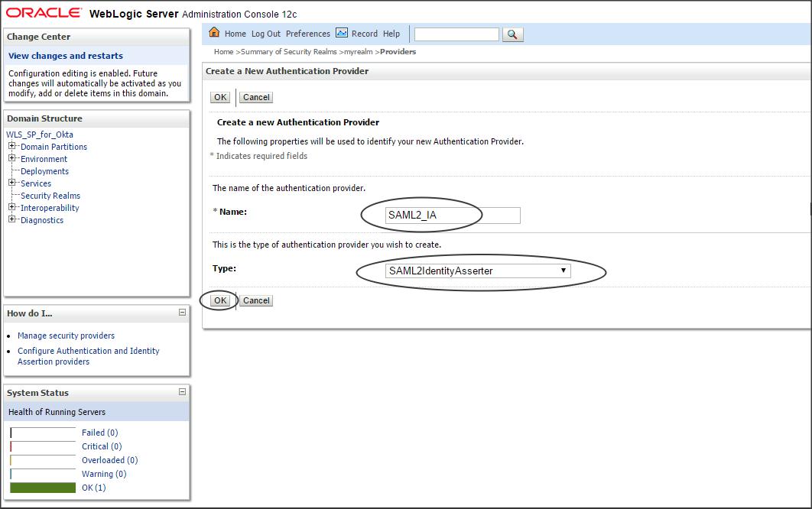Select Diagnostics in Domain Structure
This screenshot has height=509, width=812.
click(42, 220)
